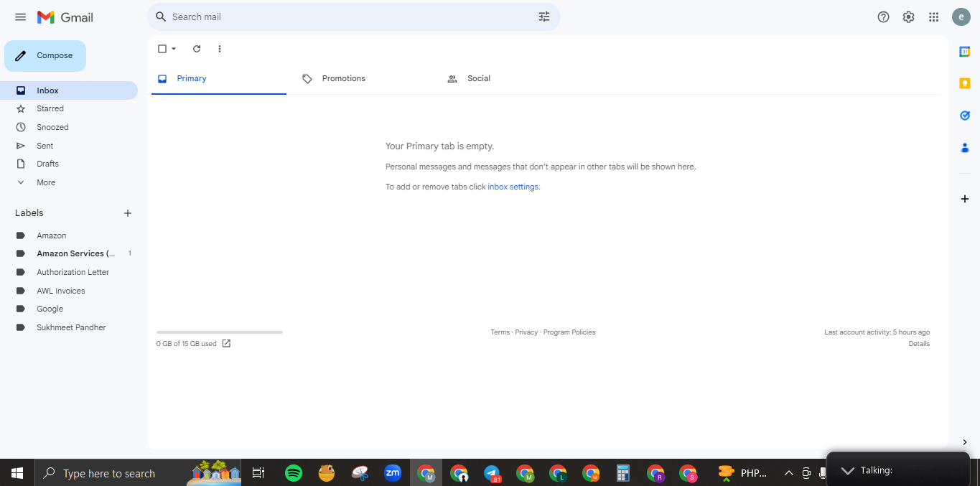Click 'Last account activity: 5 hours ago'
980x486 pixels.
[877, 332]
